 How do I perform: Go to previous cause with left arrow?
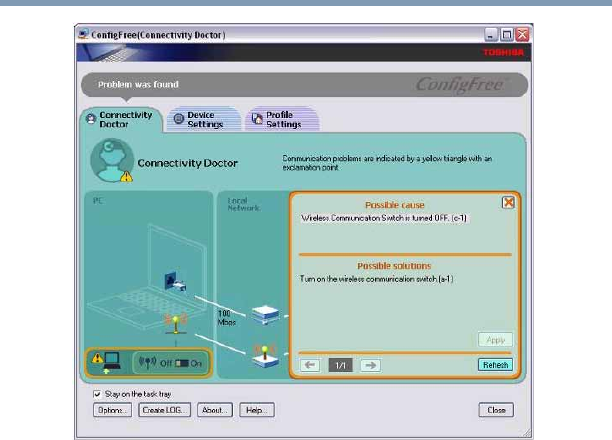[x=310, y=365]
